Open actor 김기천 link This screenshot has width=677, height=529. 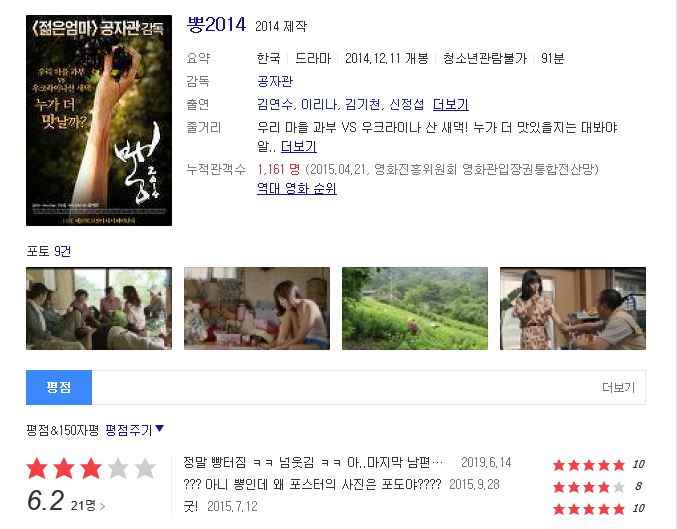(x=363, y=105)
